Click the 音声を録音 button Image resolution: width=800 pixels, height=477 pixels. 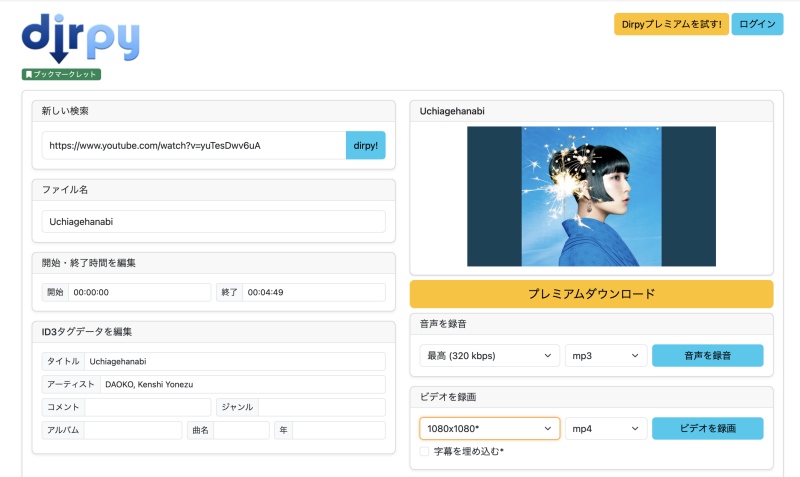(x=708, y=356)
